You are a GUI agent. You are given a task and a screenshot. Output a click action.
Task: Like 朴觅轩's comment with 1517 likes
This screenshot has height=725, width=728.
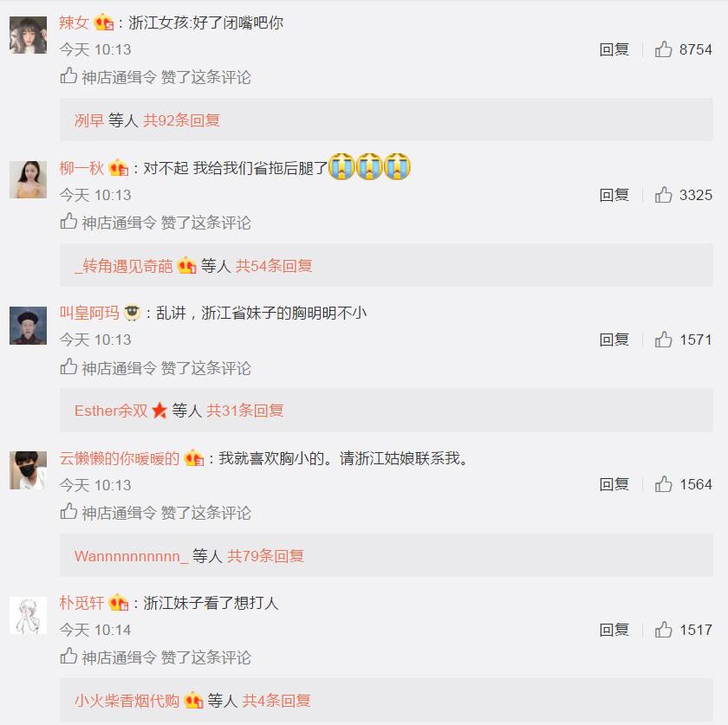663,630
